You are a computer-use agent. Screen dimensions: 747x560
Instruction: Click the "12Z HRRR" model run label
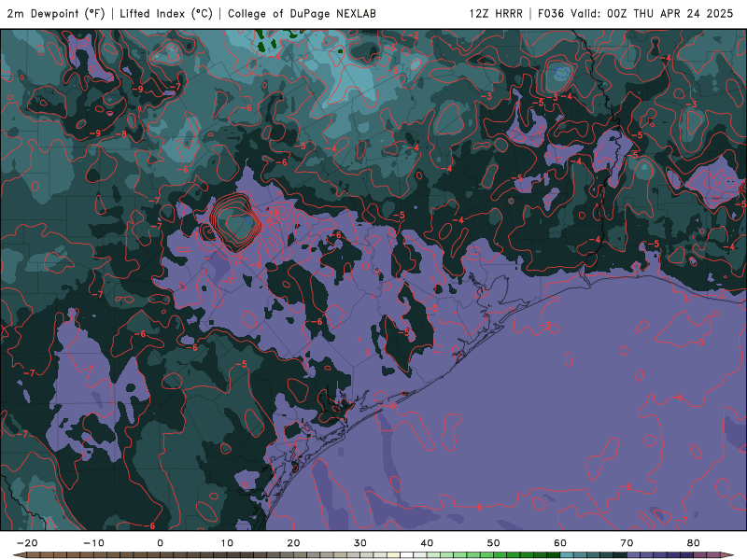pyautogui.click(x=496, y=14)
